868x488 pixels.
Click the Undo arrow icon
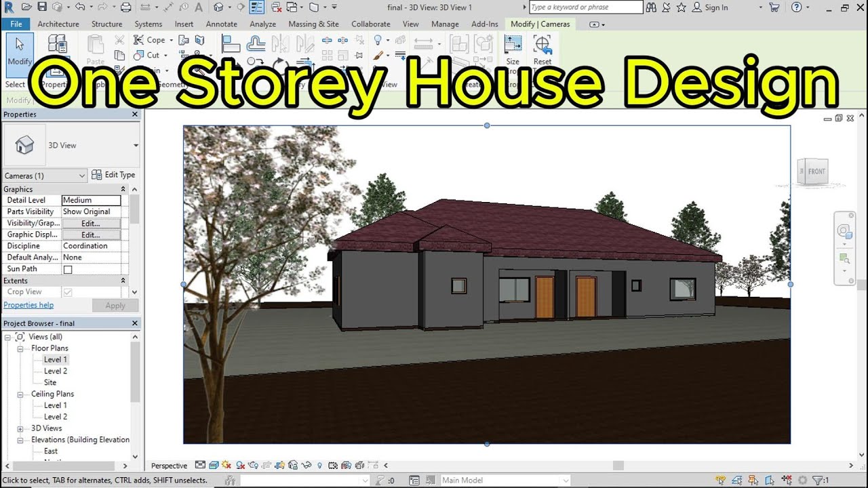pos(80,7)
